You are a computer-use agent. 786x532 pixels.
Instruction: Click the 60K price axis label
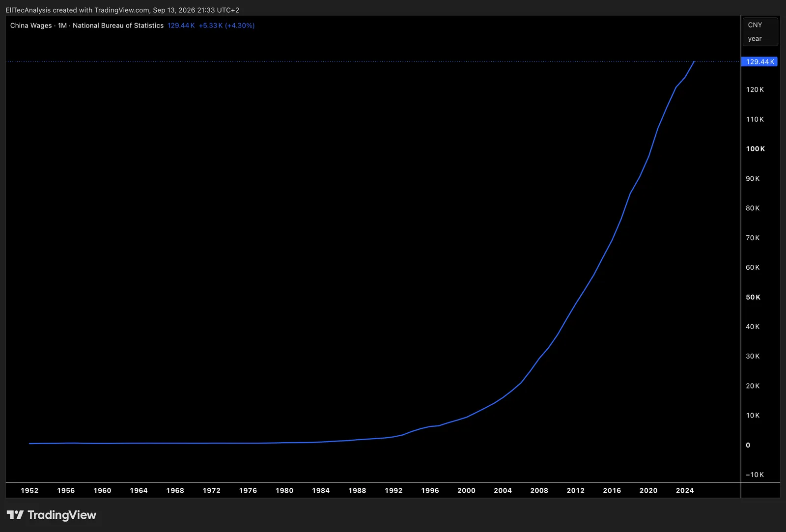(753, 268)
